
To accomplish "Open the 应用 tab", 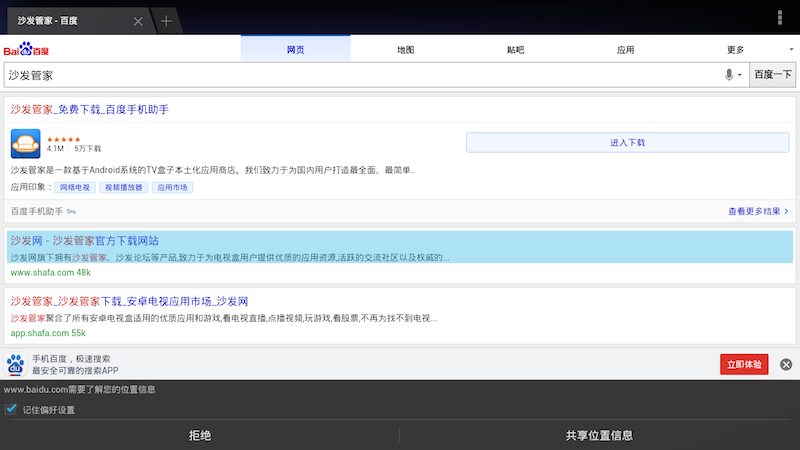I will pyautogui.click(x=626, y=49).
